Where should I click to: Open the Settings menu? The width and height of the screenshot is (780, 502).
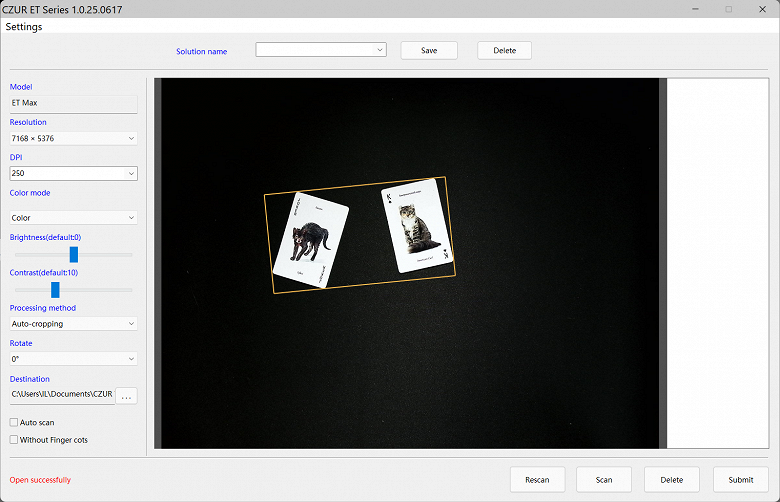[24, 27]
